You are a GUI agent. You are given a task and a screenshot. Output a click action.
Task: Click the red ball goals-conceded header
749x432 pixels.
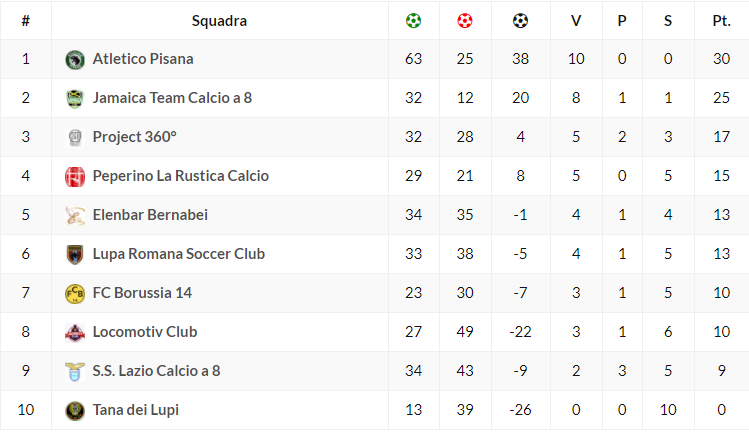pyautogui.click(x=465, y=20)
